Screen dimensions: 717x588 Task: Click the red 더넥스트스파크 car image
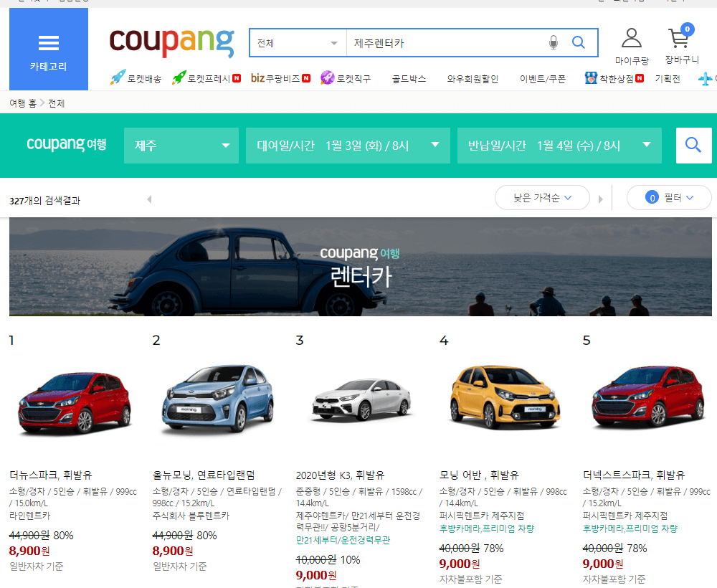[x=648, y=397]
